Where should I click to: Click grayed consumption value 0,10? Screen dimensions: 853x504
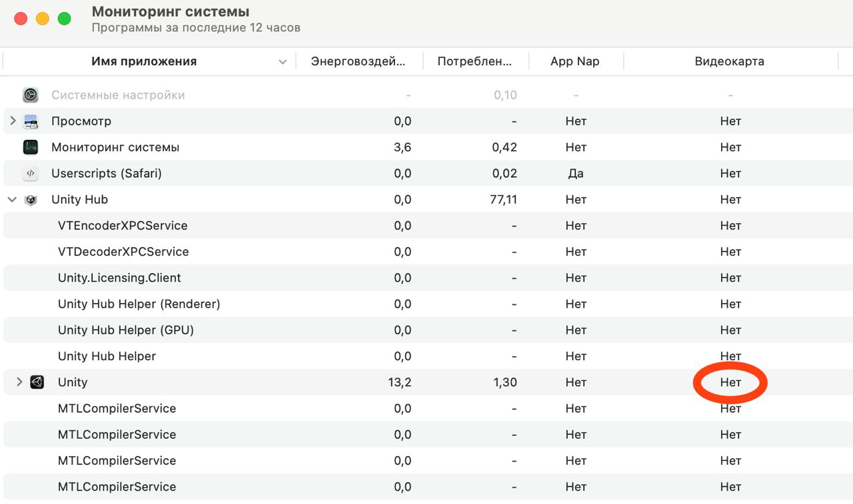[505, 95]
